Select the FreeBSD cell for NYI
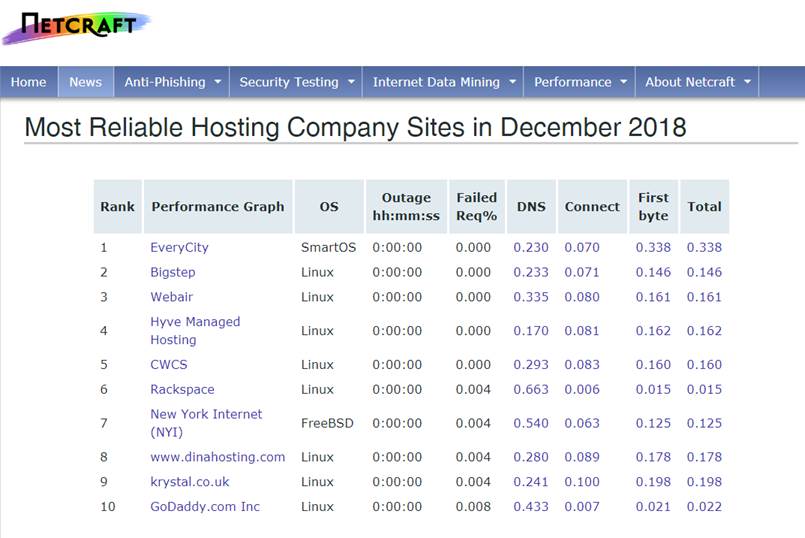The width and height of the screenshot is (805, 538). tap(327, 423)
